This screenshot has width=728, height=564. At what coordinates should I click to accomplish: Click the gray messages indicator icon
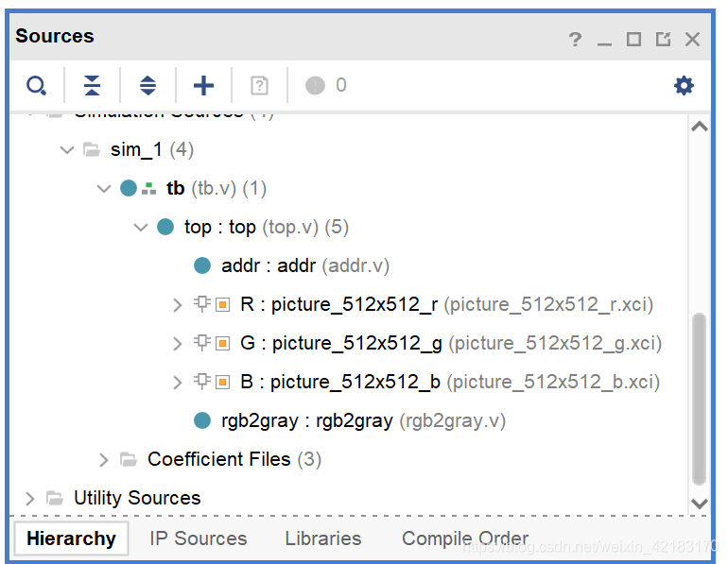pyautogui.click(x=315, y=85)
